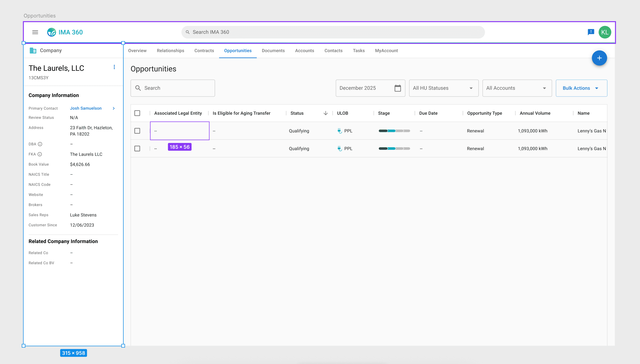Switch to the Contracts tab
The height and width of the screenshot is (364, 640).
click(204, 50)
